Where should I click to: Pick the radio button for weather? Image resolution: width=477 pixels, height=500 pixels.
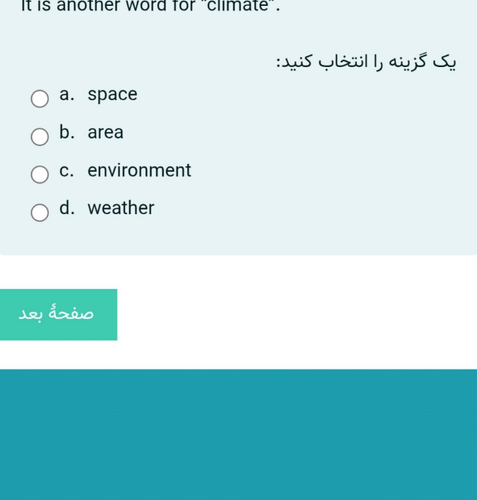pos(40,212)
